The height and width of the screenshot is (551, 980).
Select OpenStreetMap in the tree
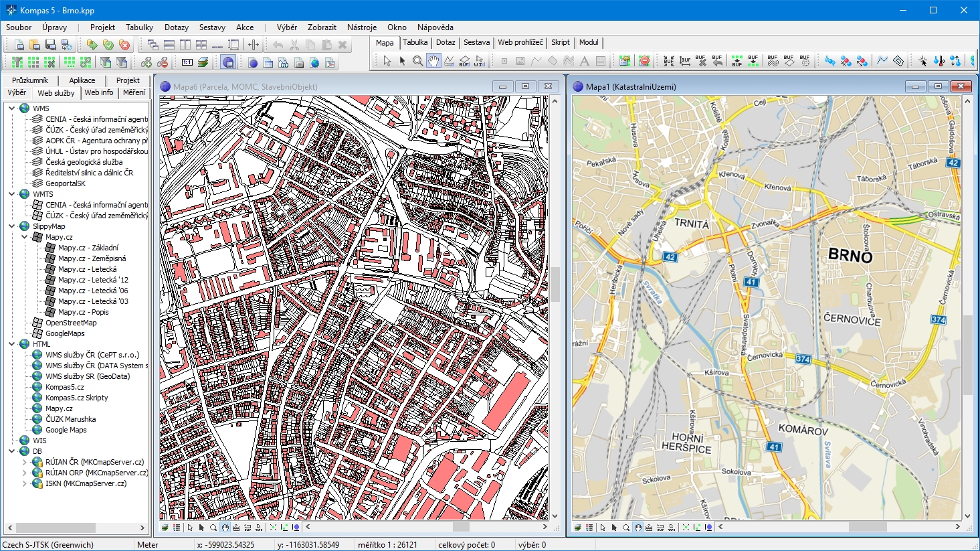click(71, 323)
